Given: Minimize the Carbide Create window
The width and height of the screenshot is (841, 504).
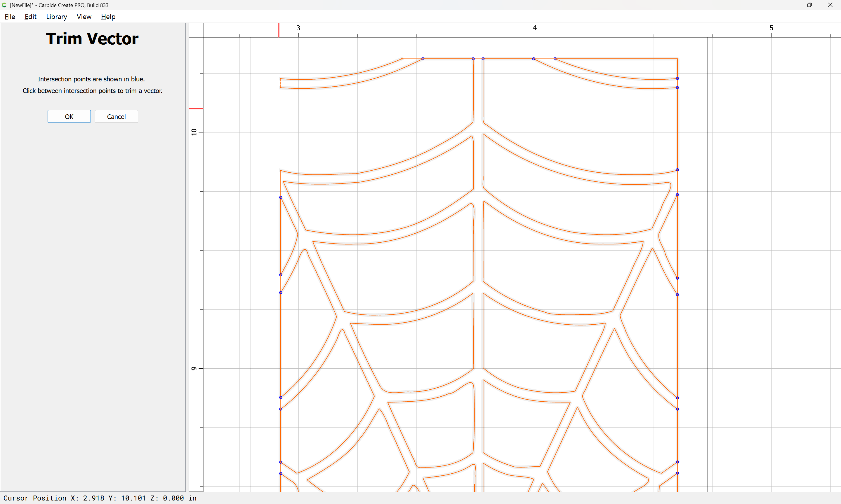Looking at the screenshot, I should [789, 5].
